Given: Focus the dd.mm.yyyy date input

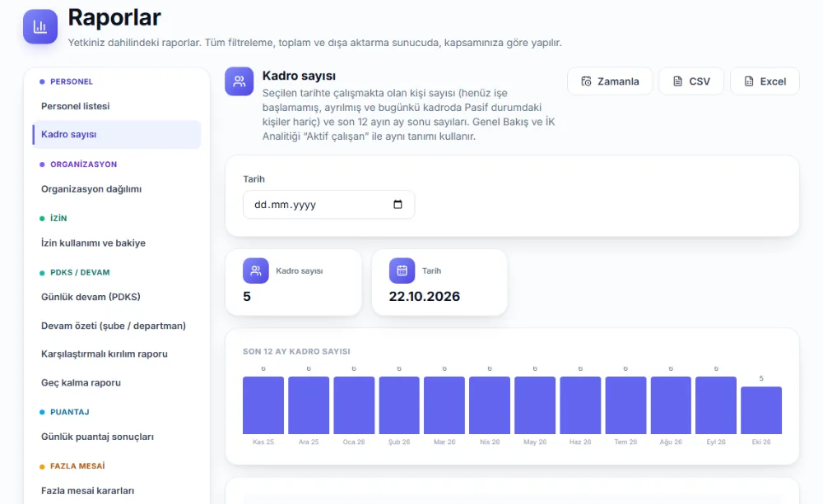Looking at the screenshot, I should click(x=328, y=205).
